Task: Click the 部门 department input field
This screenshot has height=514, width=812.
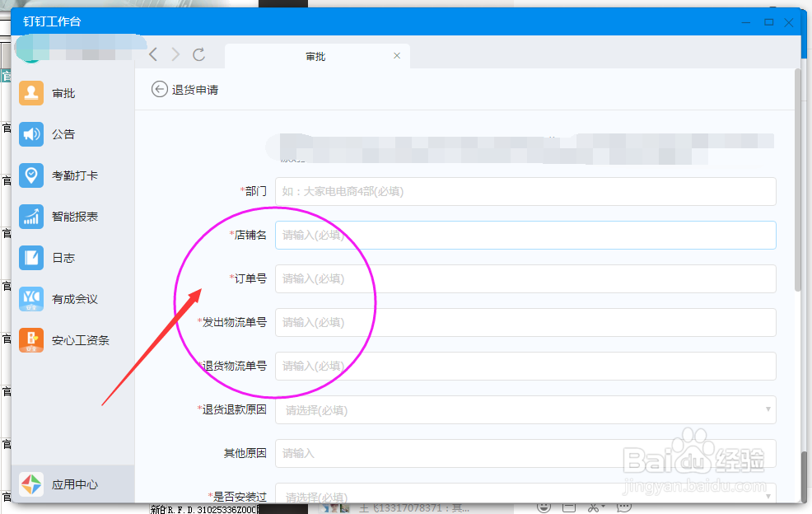Action: point(527,191)
